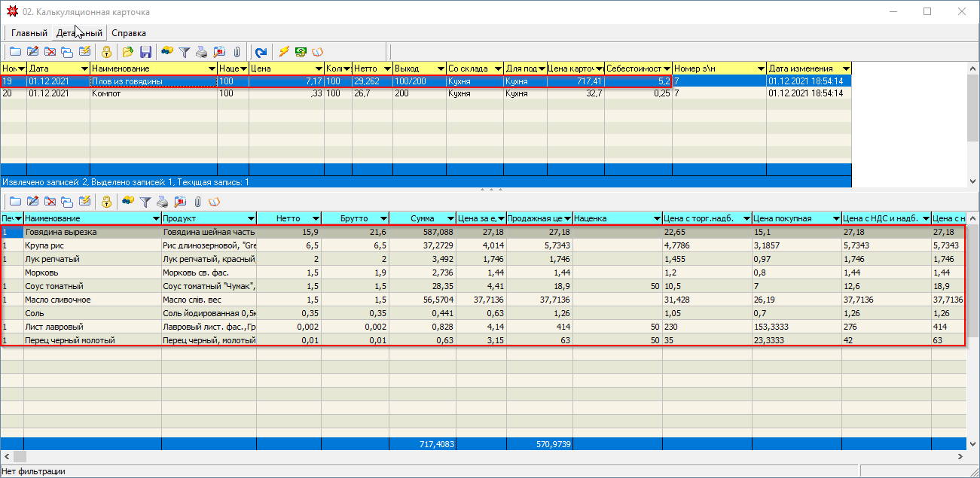Click the save floppy disk icon

[x=145, y=52]
